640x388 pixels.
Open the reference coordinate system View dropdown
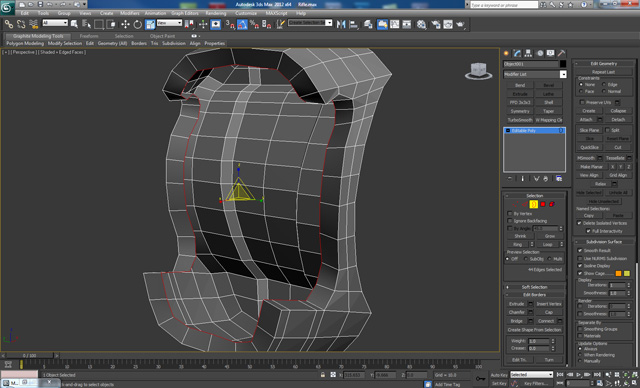[169, 23]
